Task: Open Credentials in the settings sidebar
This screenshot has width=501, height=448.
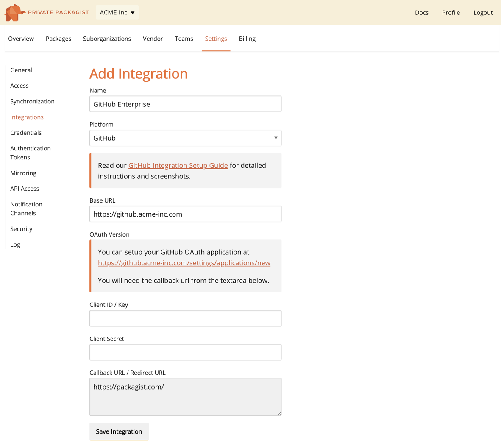Action: tap(26, 133)
